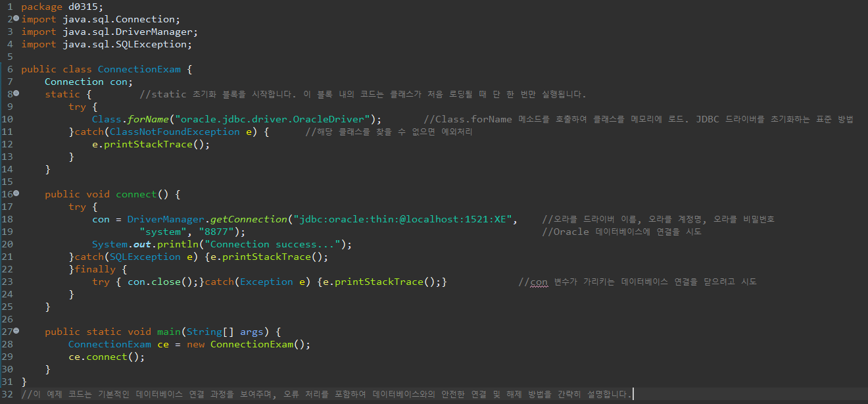868x404 pixels.
Task: Click 'String[] args' parameter on line 27
Action: pos(225,332)
